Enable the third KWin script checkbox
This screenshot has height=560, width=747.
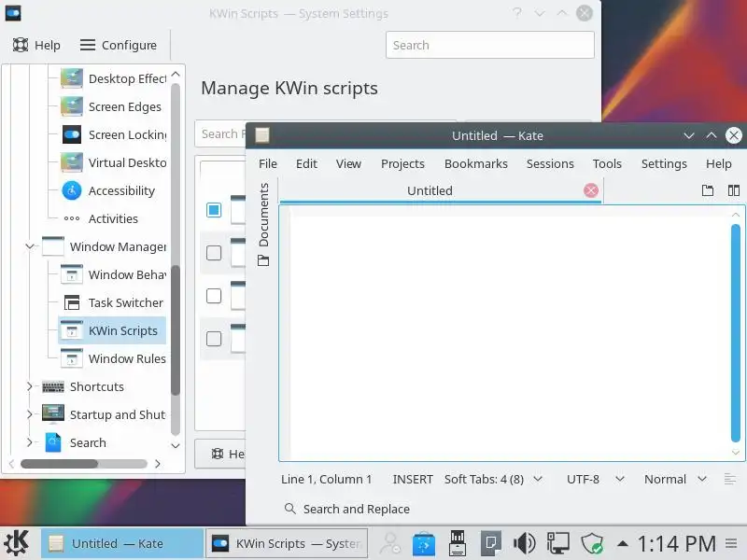[x=214, y=296]
